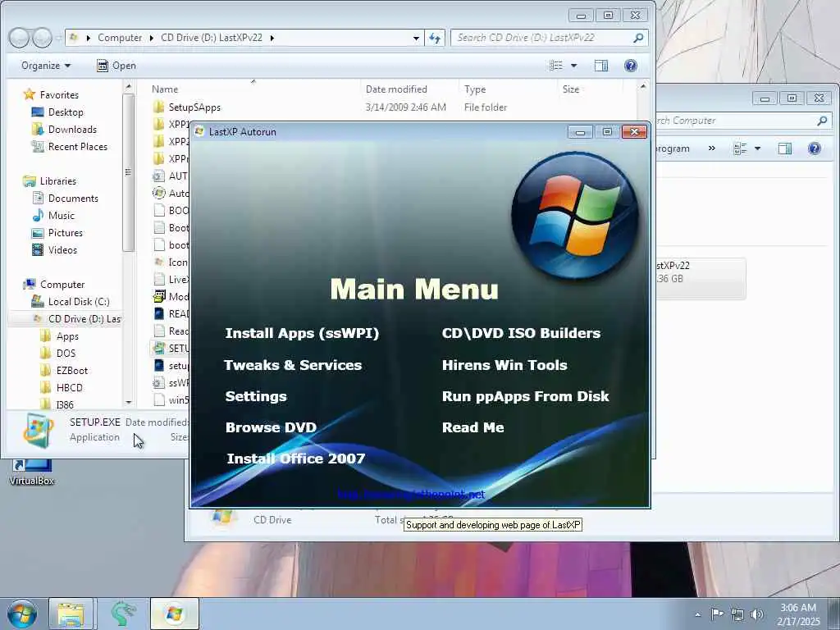Select CD Drive (D:) in navigation pane
The height and width of the screenshot is (630, 840).
64,319
